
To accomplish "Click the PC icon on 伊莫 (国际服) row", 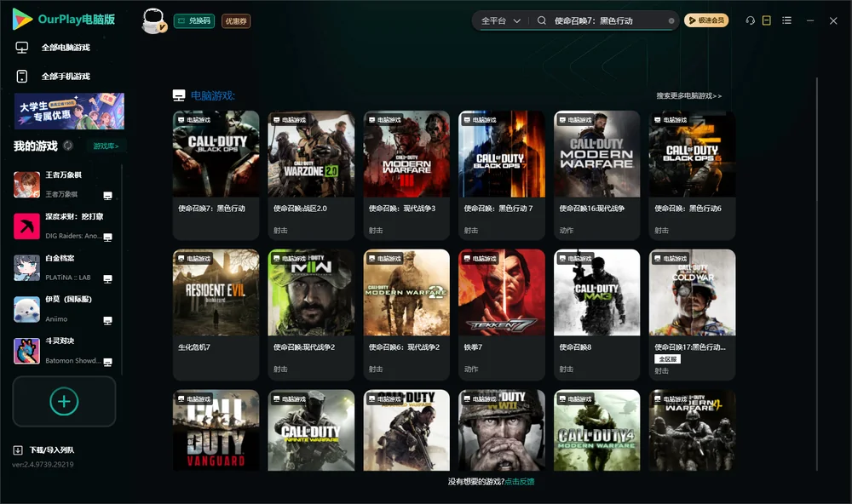I will tap(107, 321).
